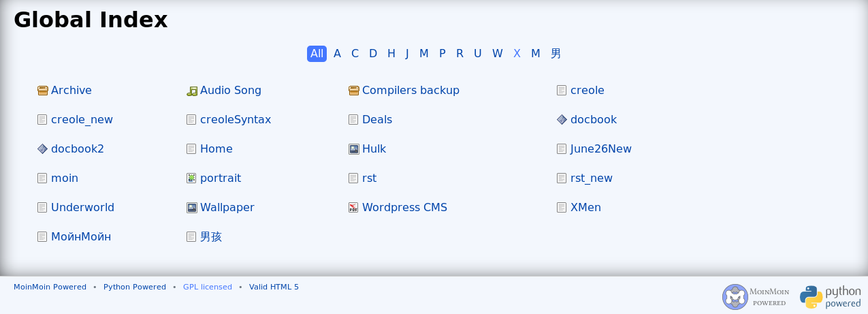
Task: Open the Underworld page link
Action: (x=82, y=208)
